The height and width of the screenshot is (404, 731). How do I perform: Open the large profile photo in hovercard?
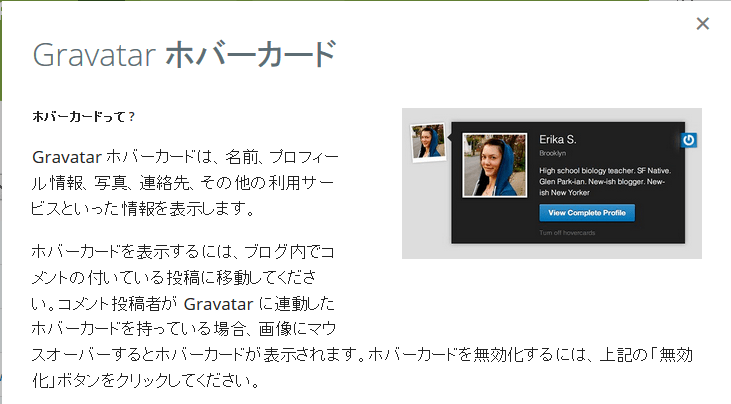pyautogui.click(x=495, y=165)
